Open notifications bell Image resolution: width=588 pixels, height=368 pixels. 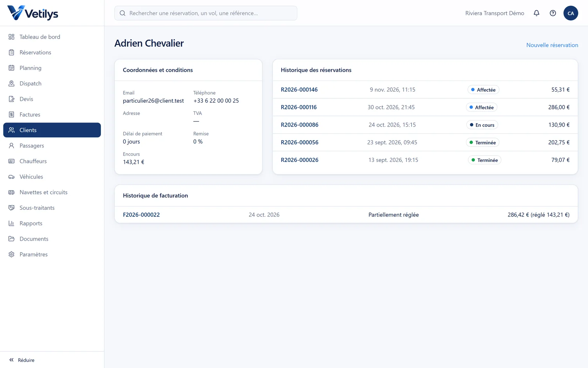point(537,13)
